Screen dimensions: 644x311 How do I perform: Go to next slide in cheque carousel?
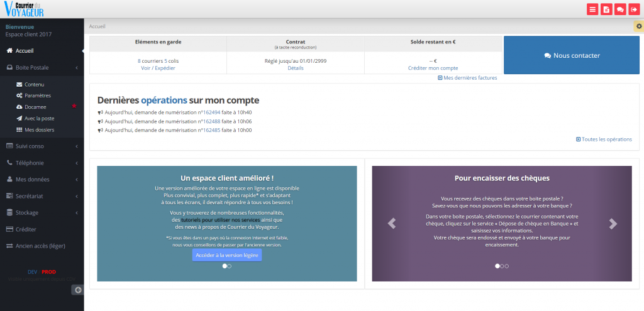pos(613,223)
